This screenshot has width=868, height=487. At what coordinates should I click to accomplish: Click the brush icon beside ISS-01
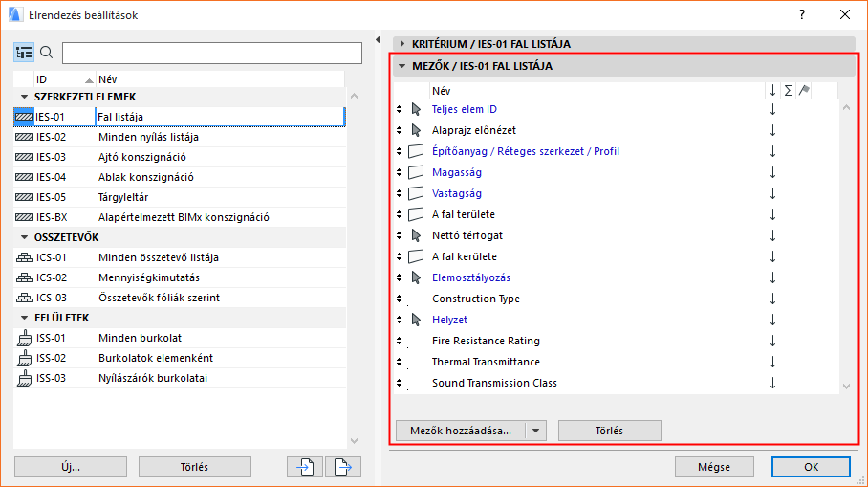pyautogui.click(x=25, y=338)
